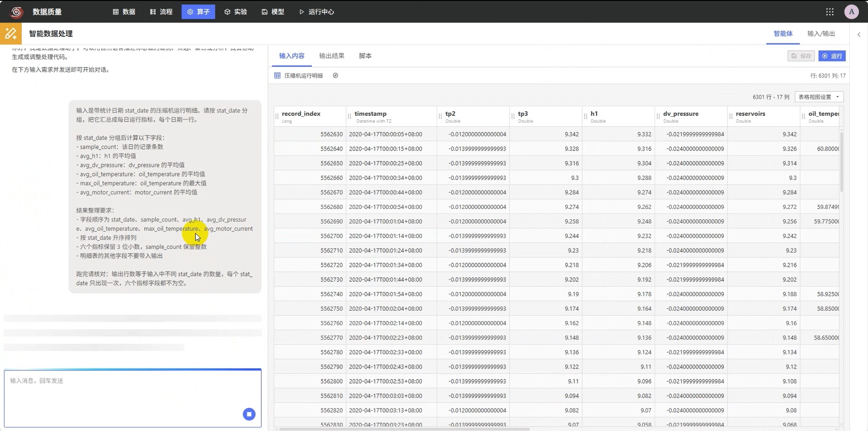
Task: Click the circular icon after 压缩机运行明细
Action: [x=335, y=76]
